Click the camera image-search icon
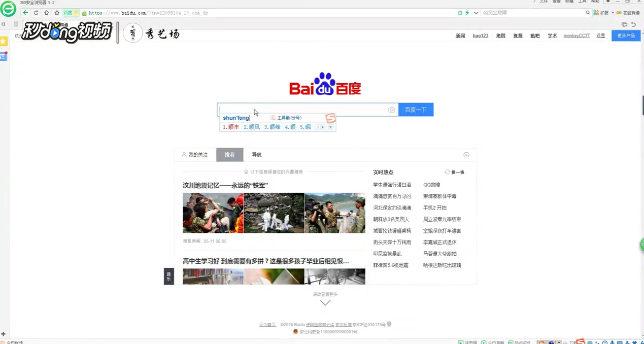644x344 pixels. tap(391, 110)
